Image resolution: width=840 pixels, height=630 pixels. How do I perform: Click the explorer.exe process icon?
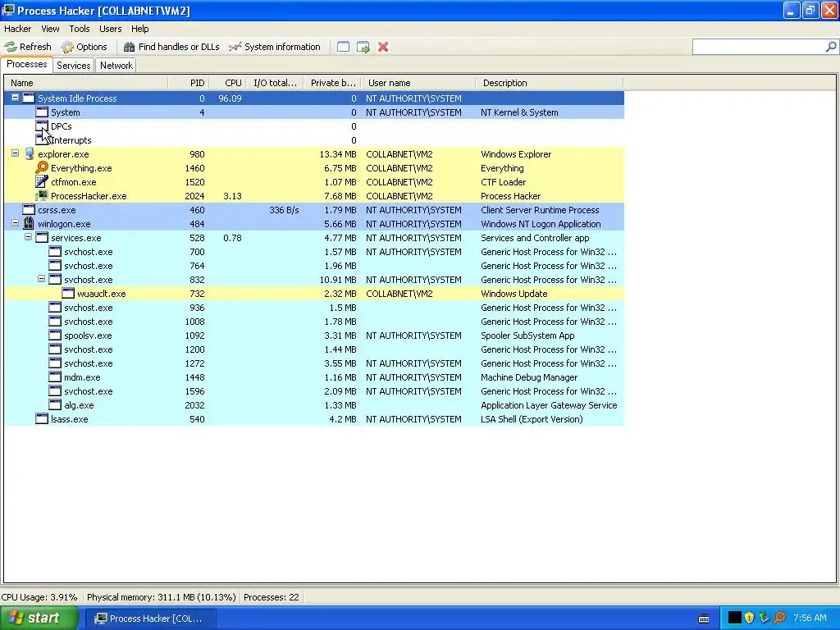click(29, 153)
